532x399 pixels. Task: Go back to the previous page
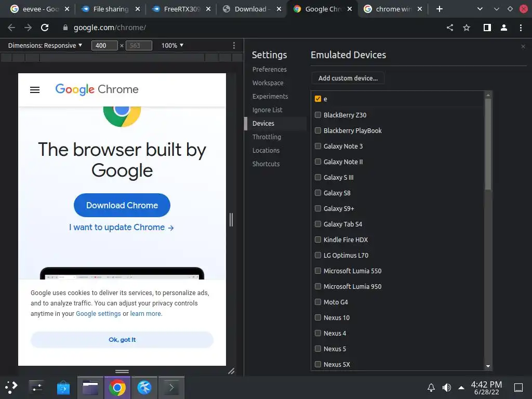pos(11,28)
